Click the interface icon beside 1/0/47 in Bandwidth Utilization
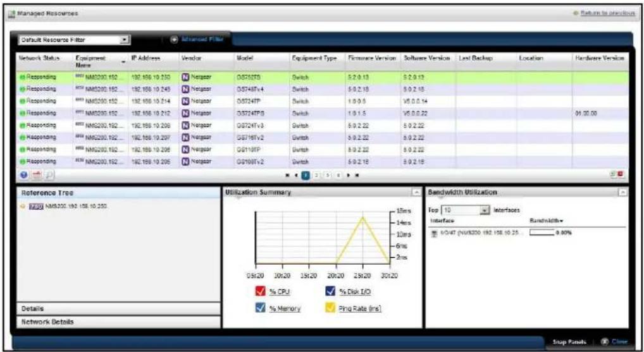The height and width of the screenshot is (352, 644). (x=434, y=233)
